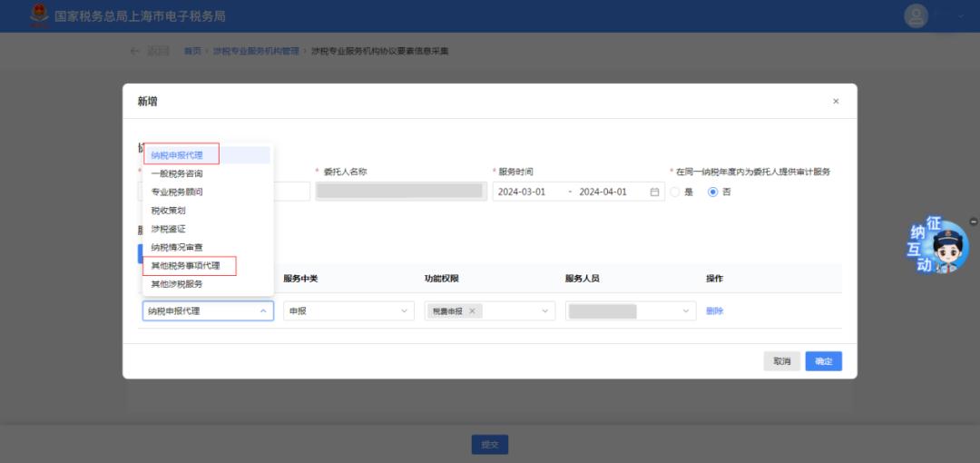Select 涉税鉴证 in the dropdown list

[169, 229]
